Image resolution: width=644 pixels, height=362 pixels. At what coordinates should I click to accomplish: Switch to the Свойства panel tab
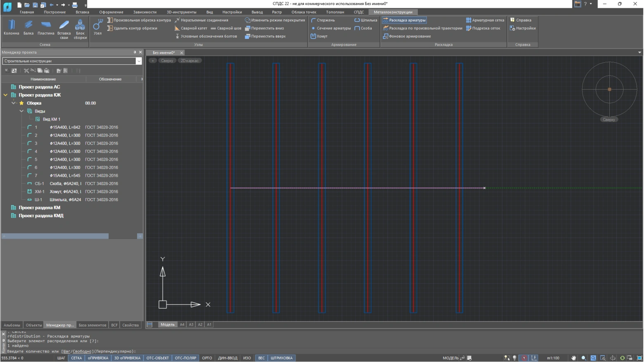pos(130,325)
